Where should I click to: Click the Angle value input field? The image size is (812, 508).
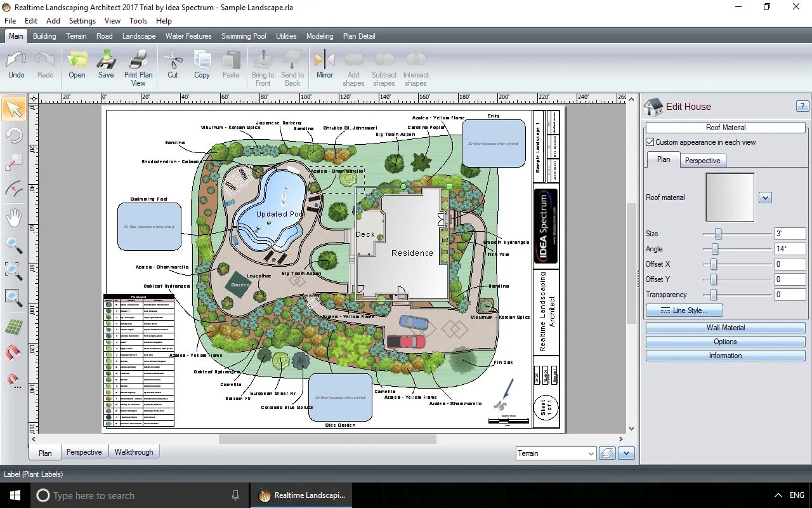pos(790,249)
